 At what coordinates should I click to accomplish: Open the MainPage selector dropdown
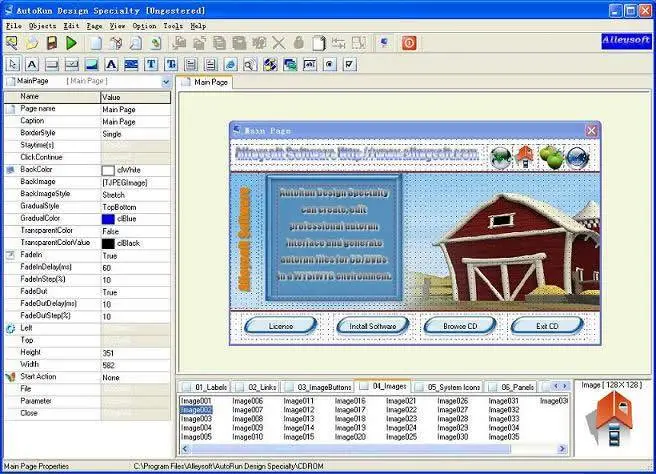166,82
